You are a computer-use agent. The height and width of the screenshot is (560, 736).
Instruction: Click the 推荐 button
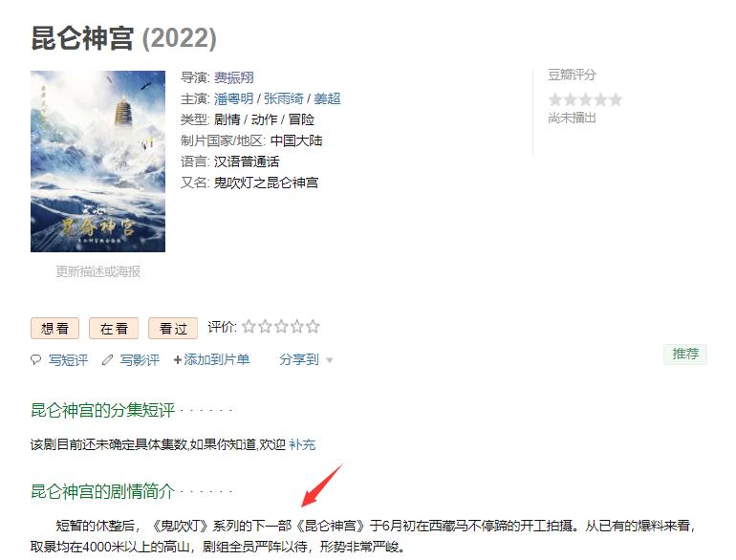pyautogui.click(x=685, y=354)
